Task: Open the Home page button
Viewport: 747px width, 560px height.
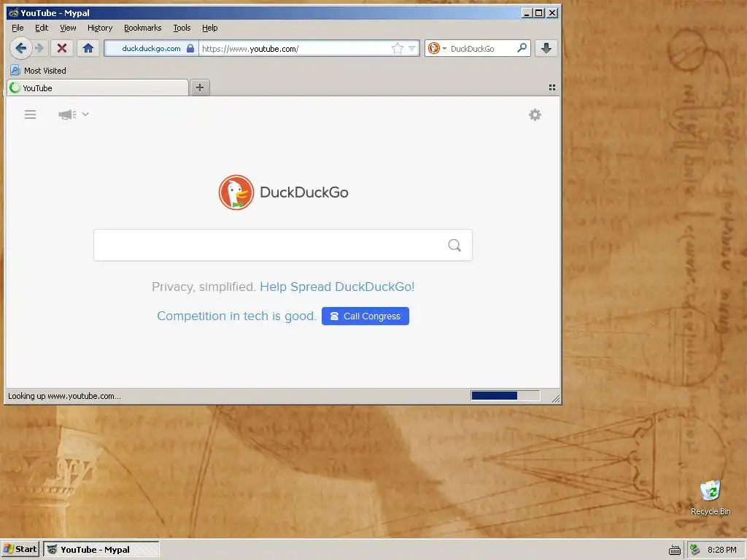Action: pyautogui.click(x=88, y=48)
